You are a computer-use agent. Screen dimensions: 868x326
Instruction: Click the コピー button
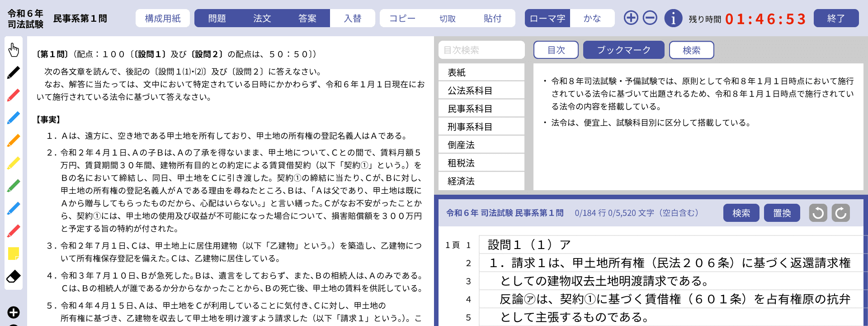click(x=402, y=18)
